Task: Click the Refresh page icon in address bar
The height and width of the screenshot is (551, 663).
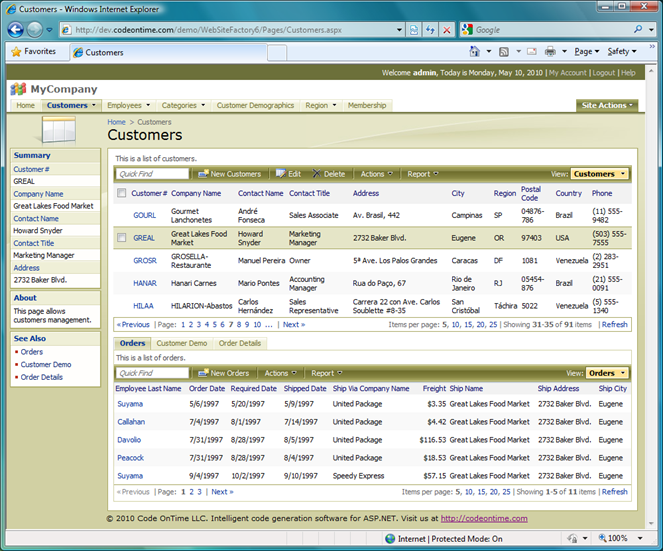Action: (430, 30)
